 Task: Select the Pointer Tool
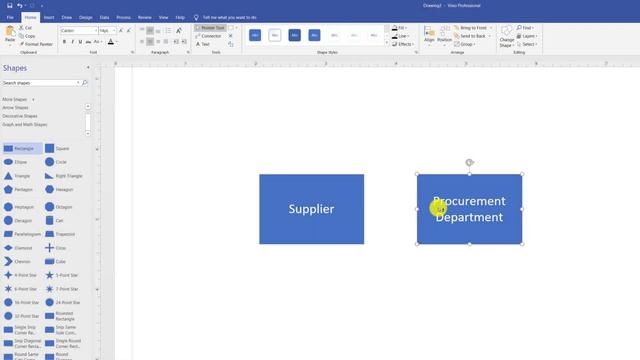pos(210,28)
